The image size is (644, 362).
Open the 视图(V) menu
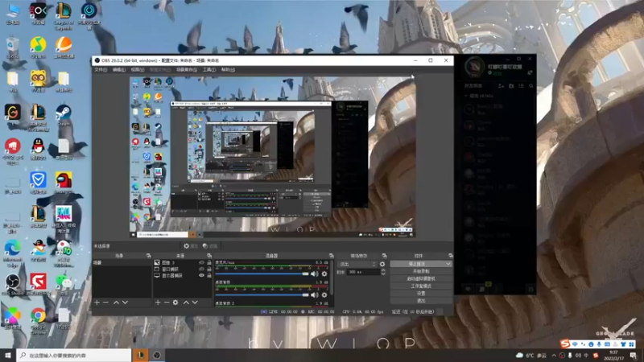pyautogui.click(x=137, y=70)
